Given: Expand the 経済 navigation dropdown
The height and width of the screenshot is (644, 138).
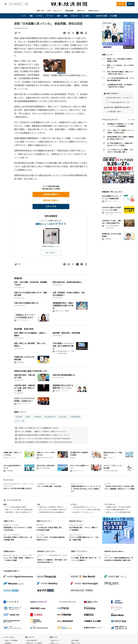Looking at the screenshot, I should (59, 16).
